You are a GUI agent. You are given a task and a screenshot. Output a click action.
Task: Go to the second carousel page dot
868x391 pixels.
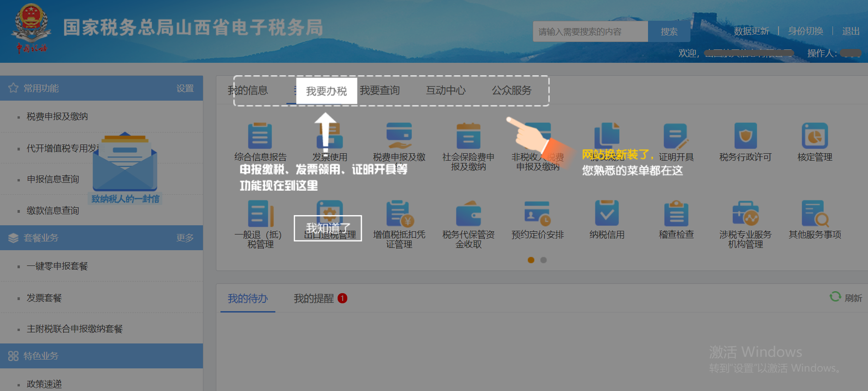click(544, 260)
